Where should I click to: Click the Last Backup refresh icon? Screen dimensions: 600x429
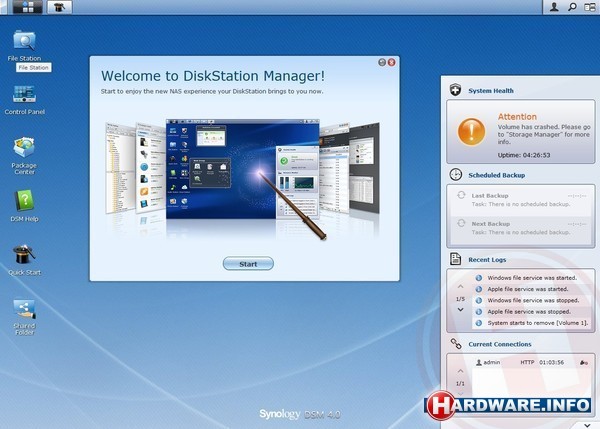pos(461,195)
